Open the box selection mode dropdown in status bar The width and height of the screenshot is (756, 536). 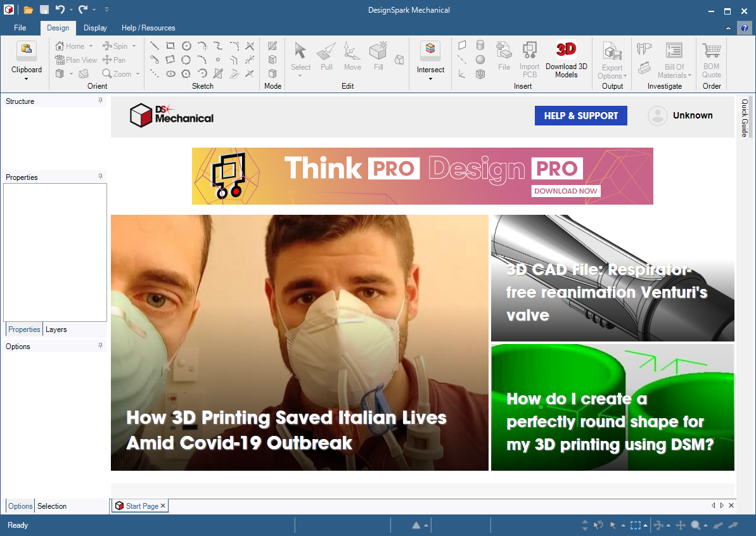646,526
